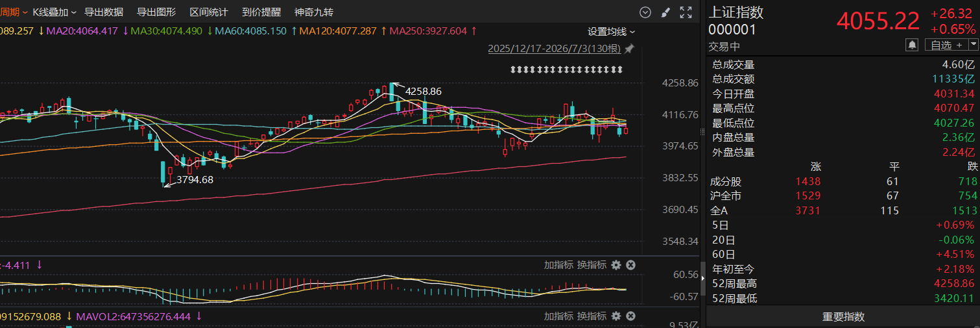Image resolution: width=980 pixels, height=328 pixels.
Task: Remove the volume indicator panel
Action: click(630, 316)
